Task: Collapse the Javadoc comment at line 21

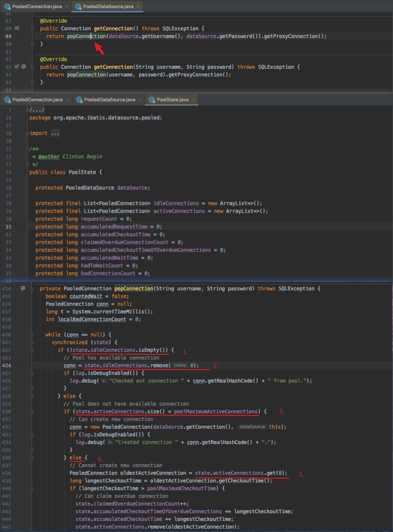Action: pyautogui.click(x=27, y=149)
